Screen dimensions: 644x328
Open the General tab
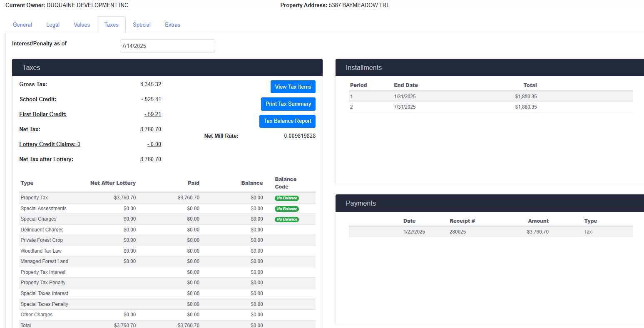(x=22, y=25)
